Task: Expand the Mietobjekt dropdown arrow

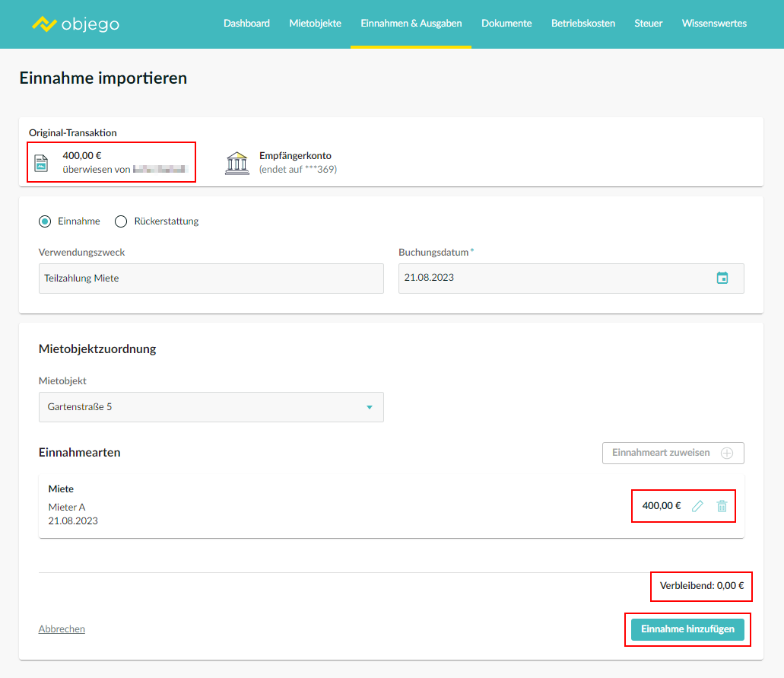Action: [x=370, y=407]
